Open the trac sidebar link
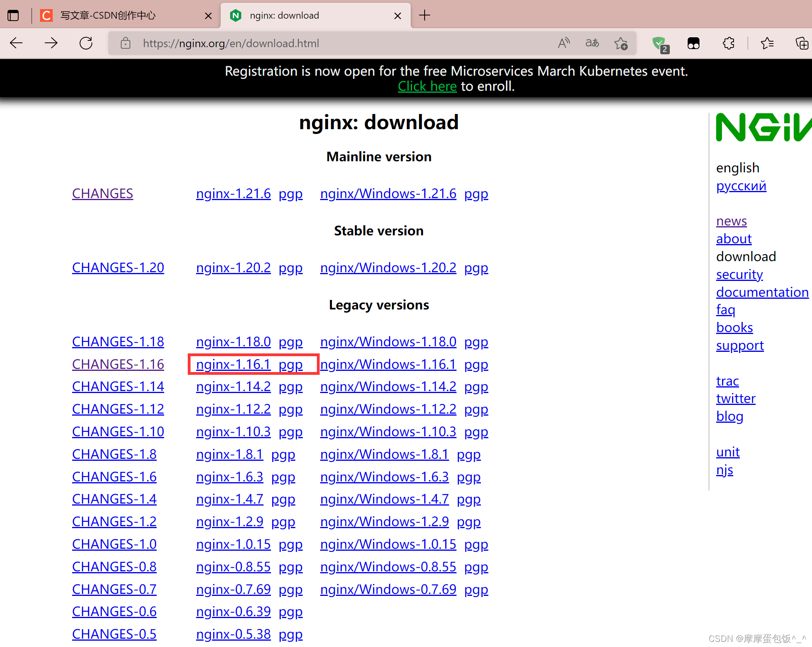This screenshot has height=647, width=812. [x=727, y=381]
